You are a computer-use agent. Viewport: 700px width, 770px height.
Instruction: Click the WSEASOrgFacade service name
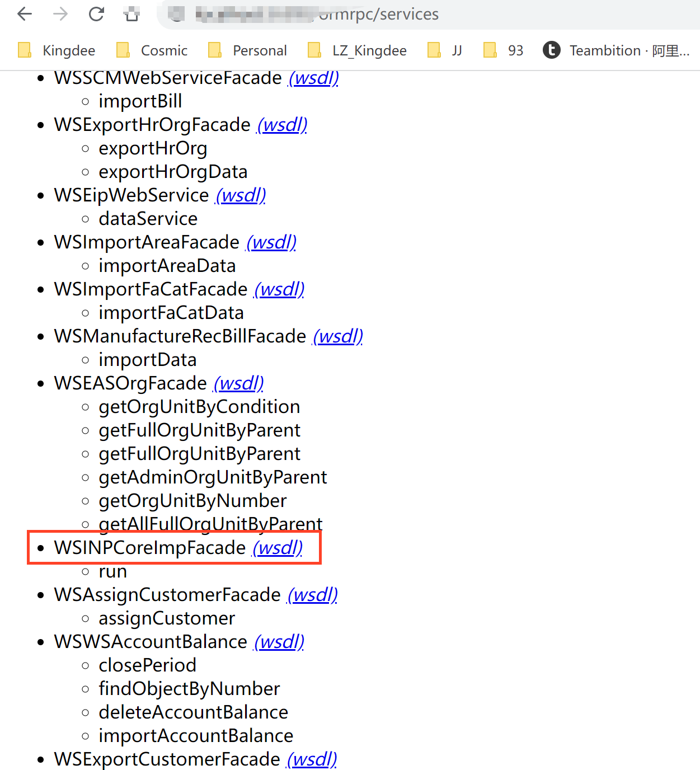pyautogui.click(x=130, y=383)
